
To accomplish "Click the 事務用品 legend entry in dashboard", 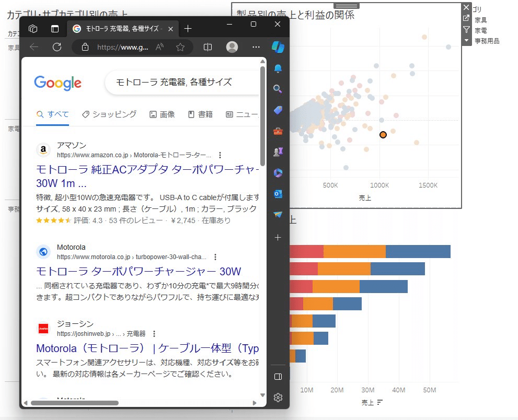I will 487,41.
